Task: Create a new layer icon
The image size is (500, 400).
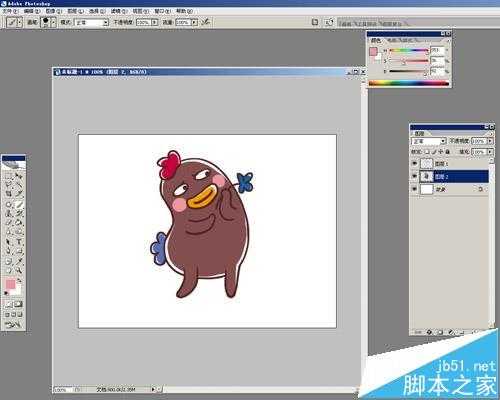Action: click(x=475, y=331)
